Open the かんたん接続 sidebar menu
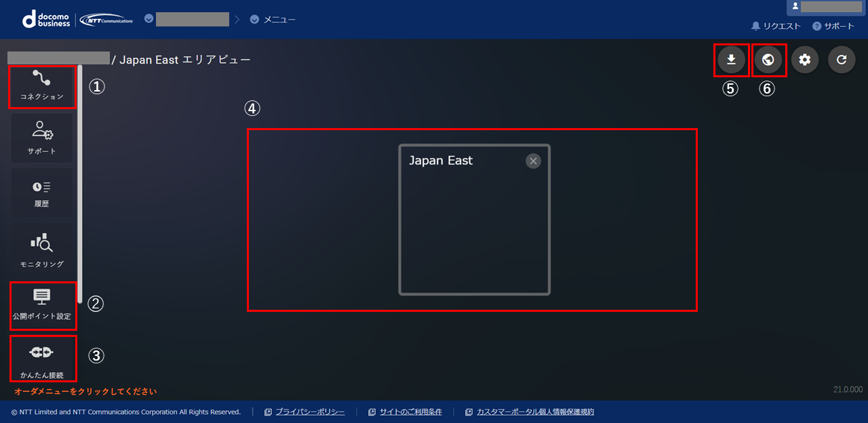868x423 pixels. click(42, 359)
